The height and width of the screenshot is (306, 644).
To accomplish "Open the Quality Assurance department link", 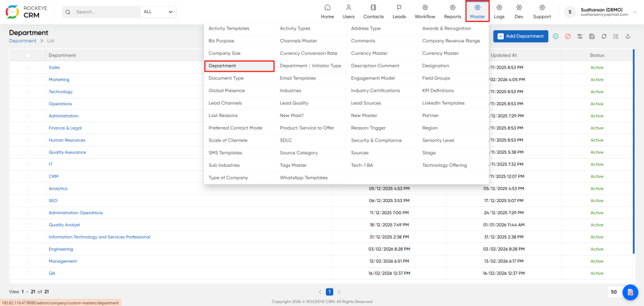I will click(67, 152).
